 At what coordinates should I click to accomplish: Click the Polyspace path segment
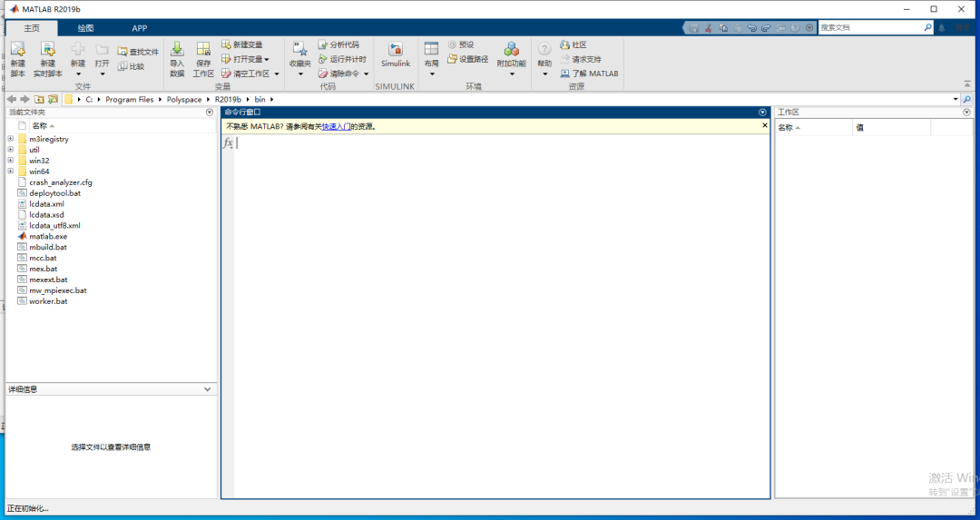coord(183,100)
